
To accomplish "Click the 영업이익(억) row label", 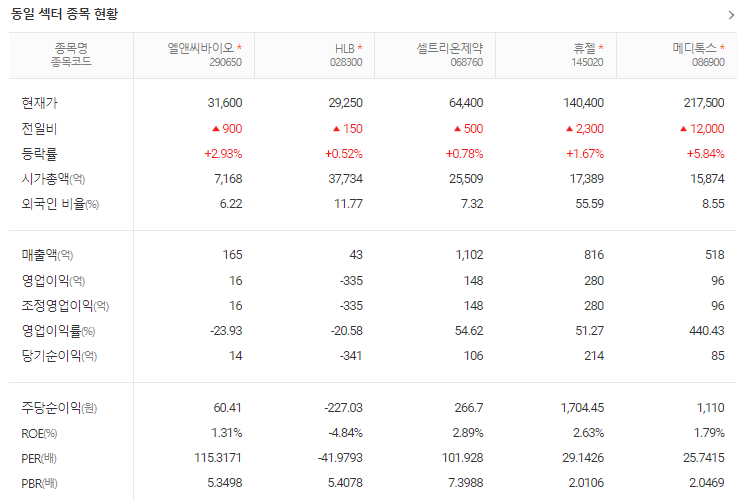I will [x=53, y=280].
